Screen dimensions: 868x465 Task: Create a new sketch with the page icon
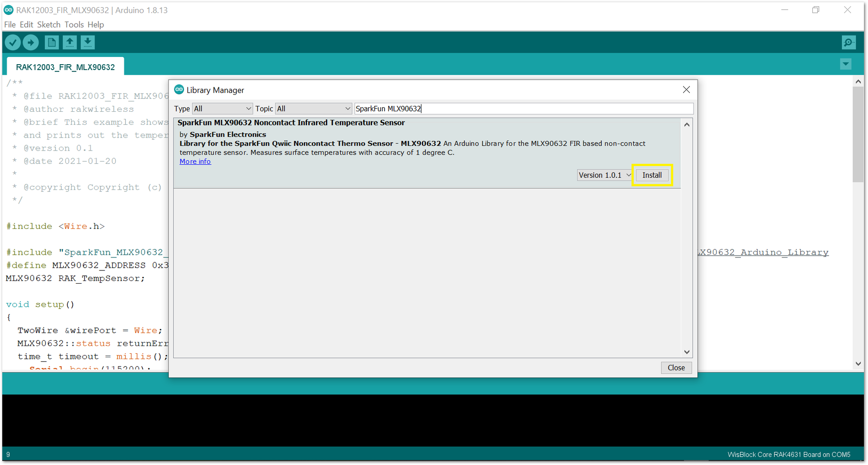pos(52,43)
